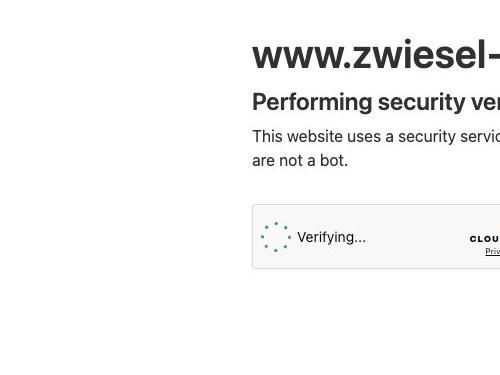Viewport: 500px width, 375px height.
Task: Click the 'zwiesel' part of the domain title
Action: [419, 55]
